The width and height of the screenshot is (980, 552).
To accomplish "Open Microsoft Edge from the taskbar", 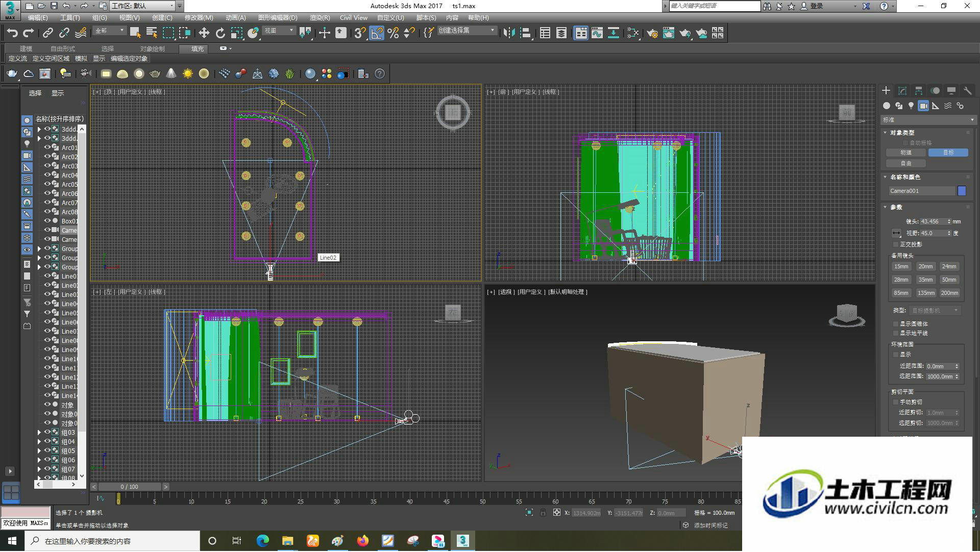I will (262, 541).
